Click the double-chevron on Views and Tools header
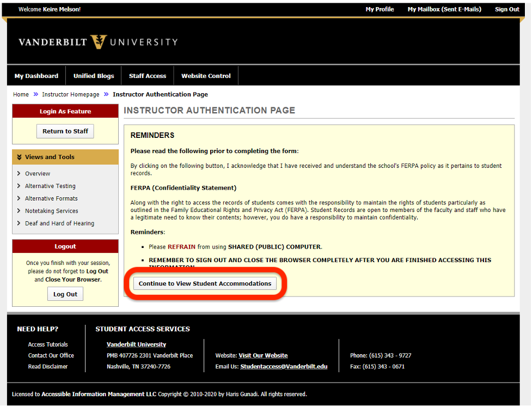Screen dimensions: 532x406 [x=19, y=156]
